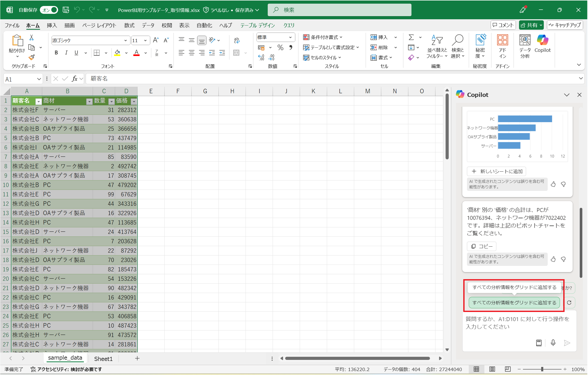
Task: Open the font size dropdown
Action: click(x=145, y=40)
